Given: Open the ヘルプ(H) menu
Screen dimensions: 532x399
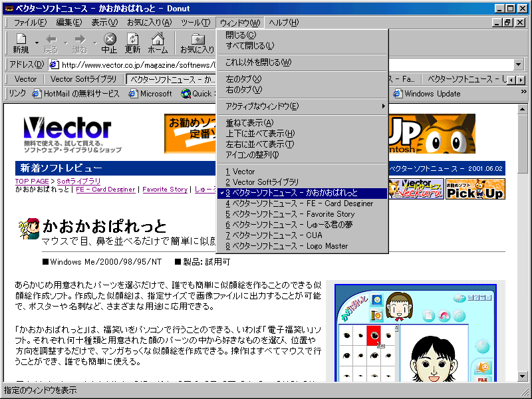Looking at the screenshot, I should point(284,23).
